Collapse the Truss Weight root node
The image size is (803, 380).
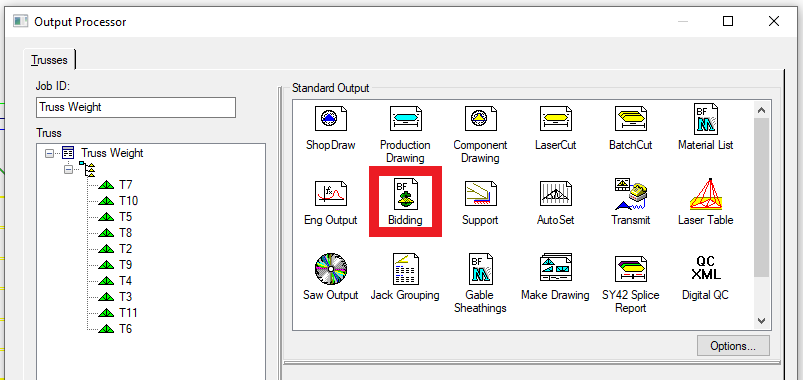pos(49,153)
